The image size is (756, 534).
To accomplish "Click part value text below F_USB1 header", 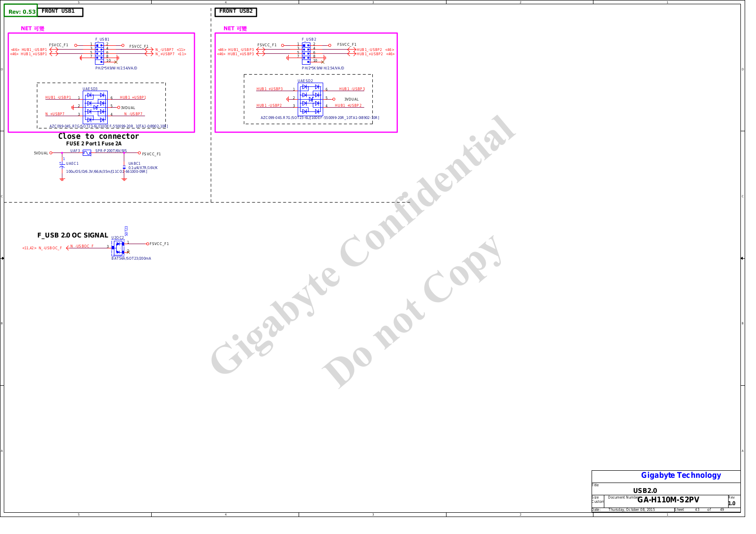I will point(116,68).
